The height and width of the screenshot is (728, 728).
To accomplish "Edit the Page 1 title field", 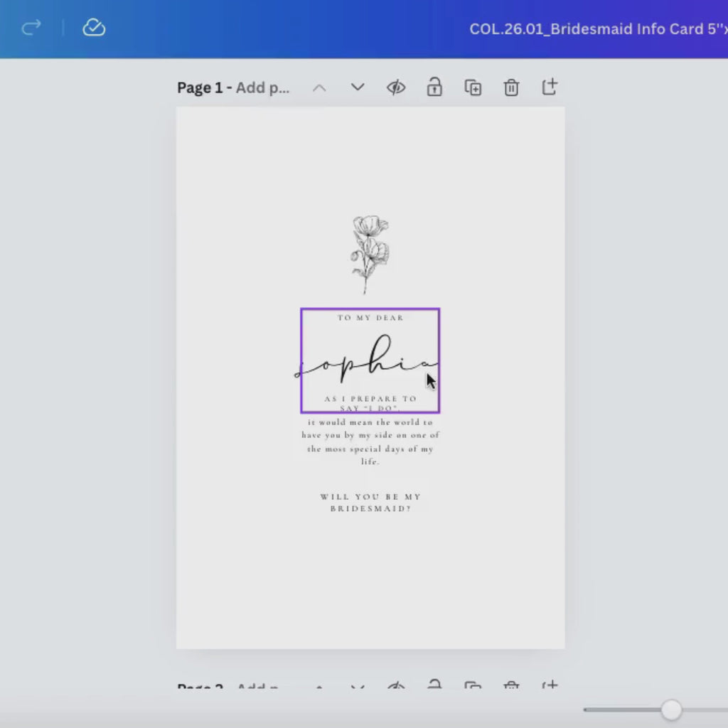I will pos(262,87).
